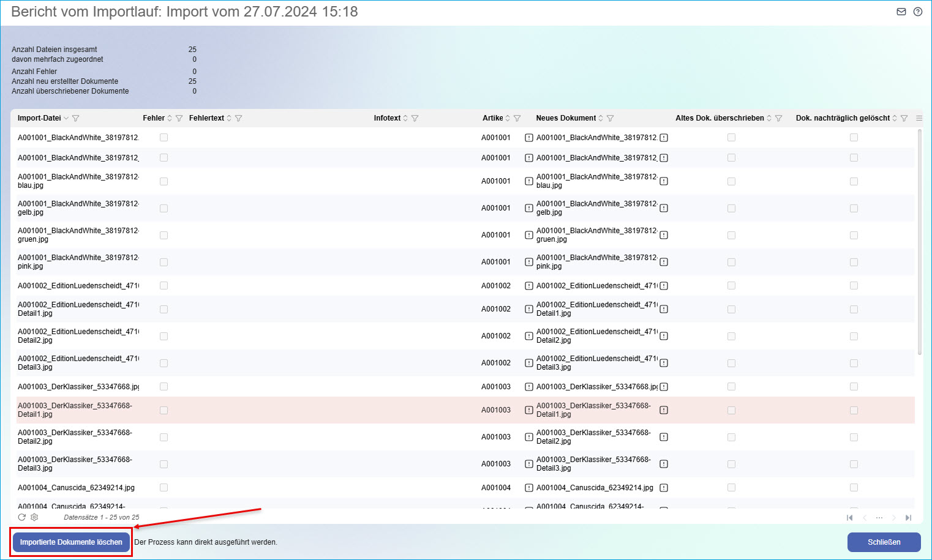Open filter for Fehlertext column
932x560 pixels.
(239, 118)
